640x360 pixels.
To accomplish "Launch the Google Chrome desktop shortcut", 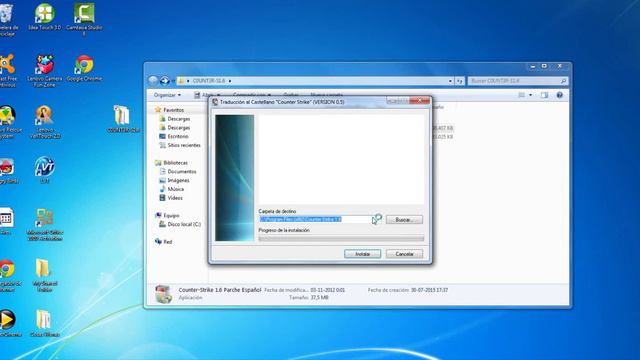I will tap(84, 68).
